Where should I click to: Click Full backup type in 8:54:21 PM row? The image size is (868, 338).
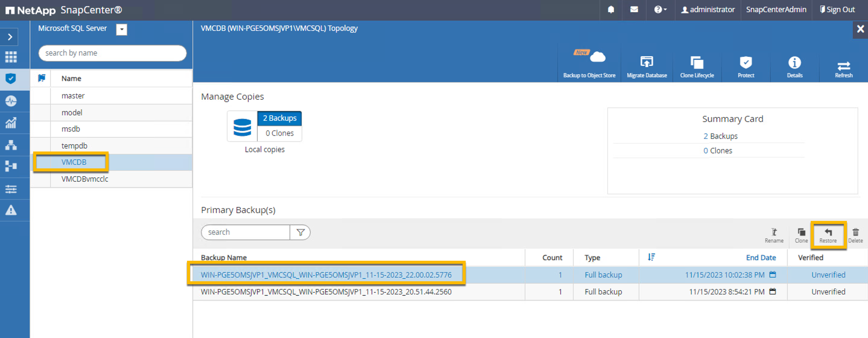coord(603,292)
